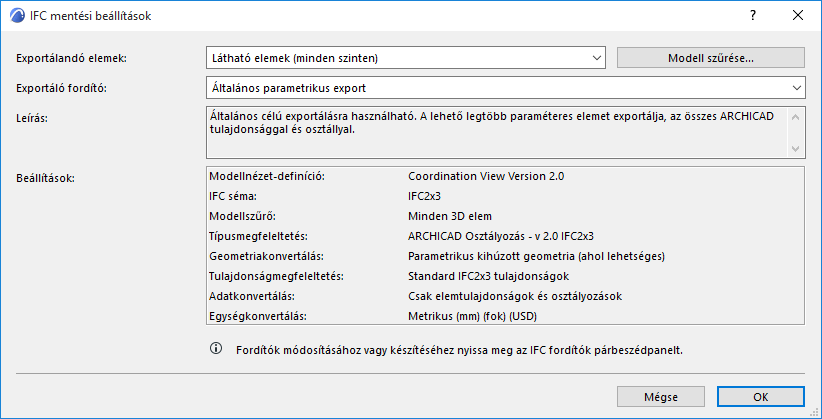Click the info icon beside the Fordítók hint
This screenshot has height=419, width=822.
coord(214,350)
